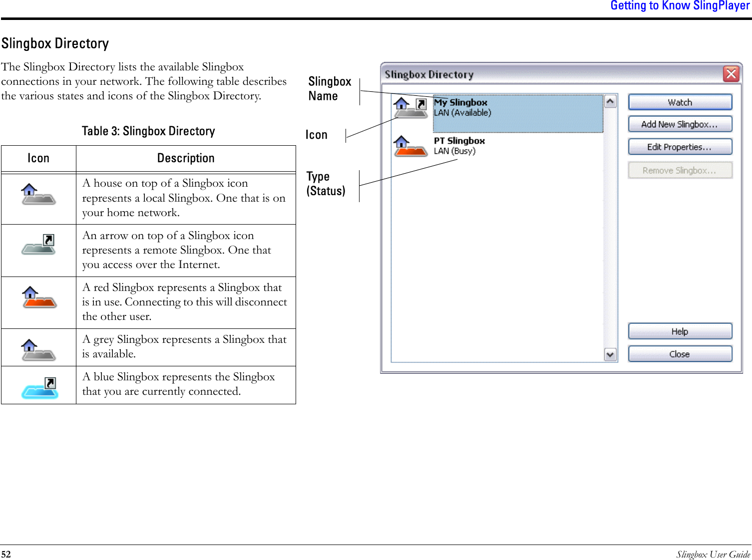
Task: Click Slingbox User Guide footer text
Action: pyautogui.click(x=713, y=554)
